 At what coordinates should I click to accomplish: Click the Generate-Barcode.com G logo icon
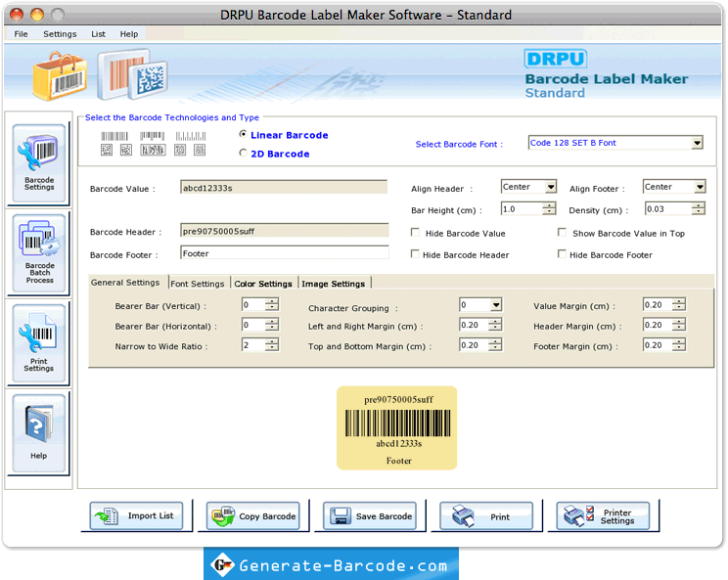coord(222,564)
